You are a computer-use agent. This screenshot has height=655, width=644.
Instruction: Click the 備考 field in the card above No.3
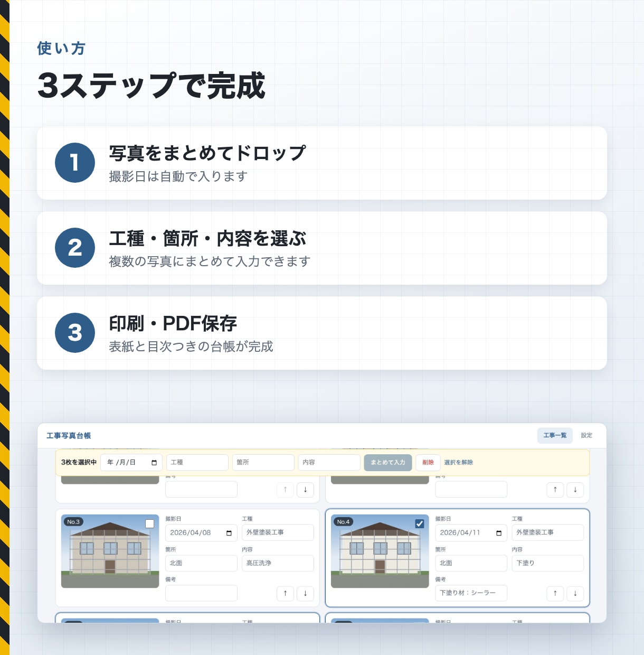(201, 490)
